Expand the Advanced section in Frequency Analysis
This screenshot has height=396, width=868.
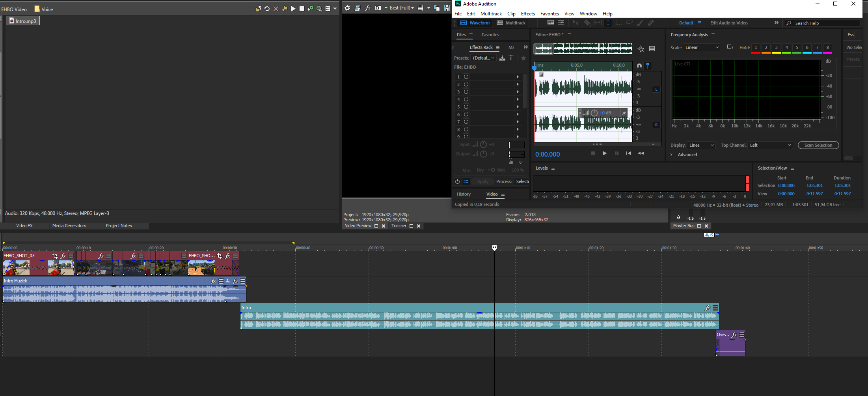[x=671, y=155]
